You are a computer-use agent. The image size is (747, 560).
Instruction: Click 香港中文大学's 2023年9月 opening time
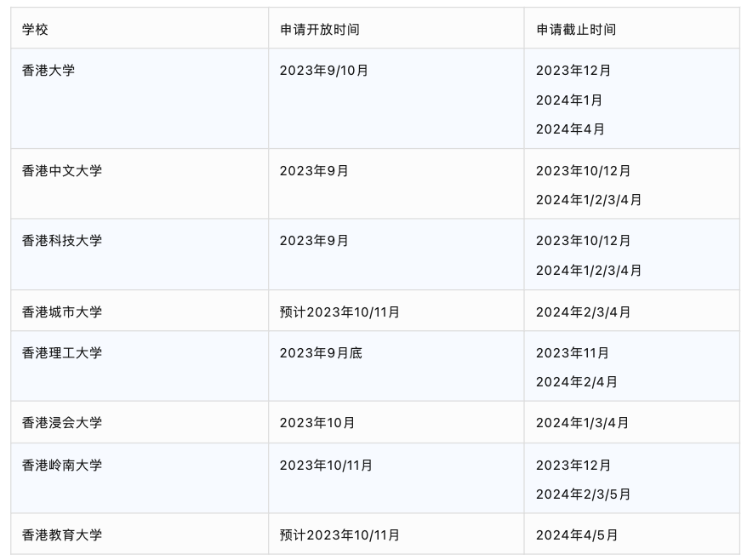314,171
